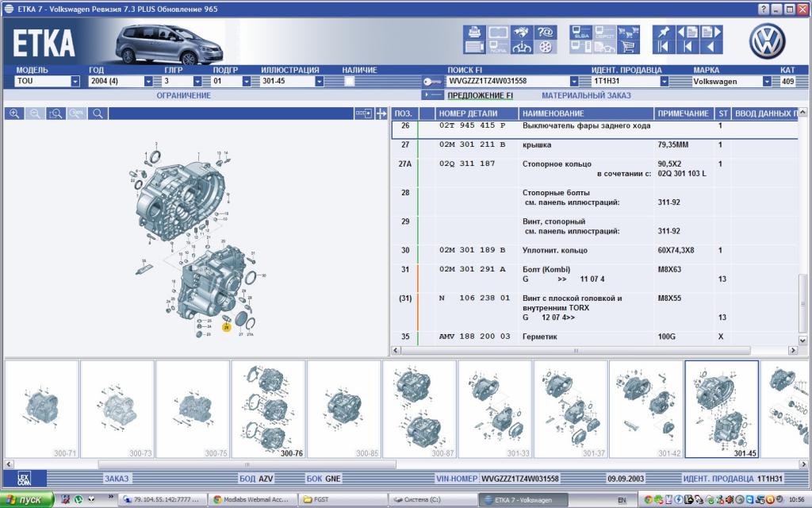Switch to the ПРЕДЛОЖЕНИЕ FI tab
This screenshot has width=812, height=508.
pos(480,95)
